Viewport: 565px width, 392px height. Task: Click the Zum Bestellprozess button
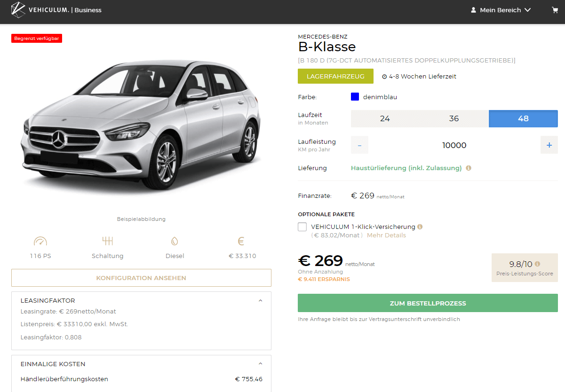click(428, 303)
